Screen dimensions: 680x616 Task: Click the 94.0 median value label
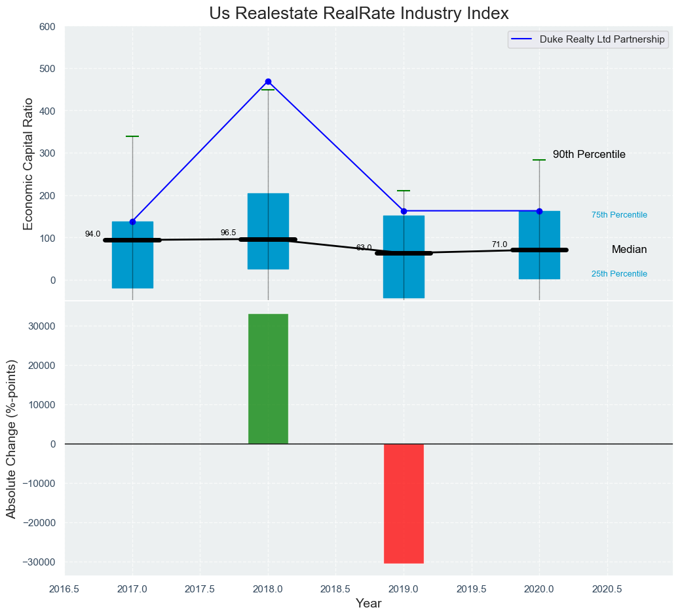click(93, 234)
